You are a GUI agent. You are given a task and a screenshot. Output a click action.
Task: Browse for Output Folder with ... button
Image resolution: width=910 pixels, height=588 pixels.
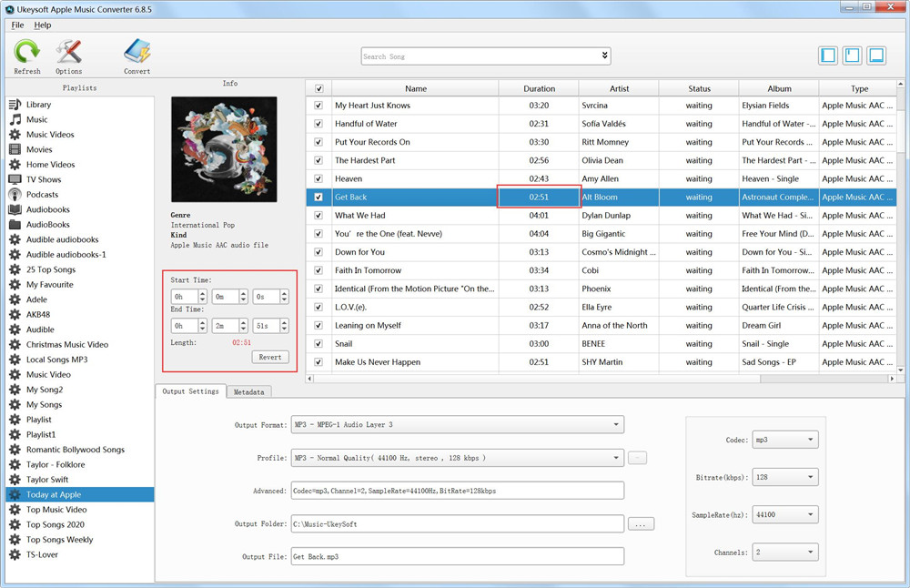641,524
